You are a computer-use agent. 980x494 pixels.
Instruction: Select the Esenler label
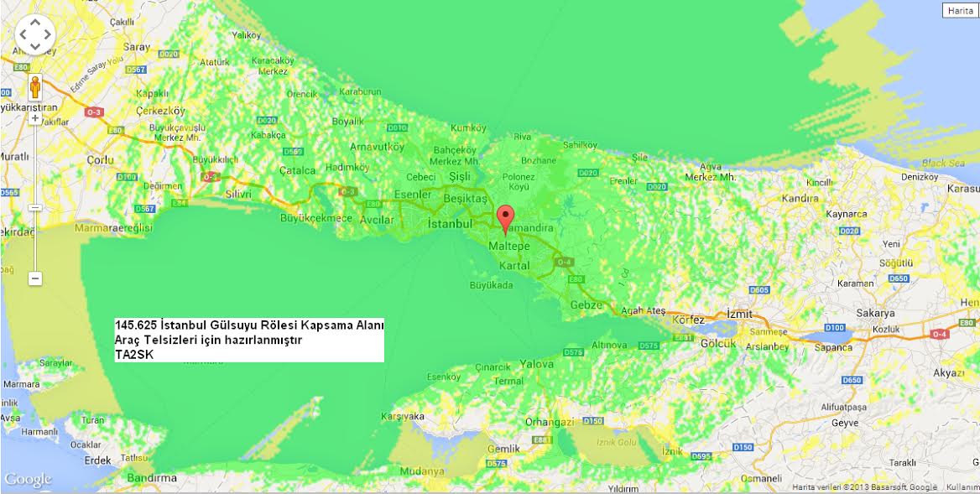(413, 195)
